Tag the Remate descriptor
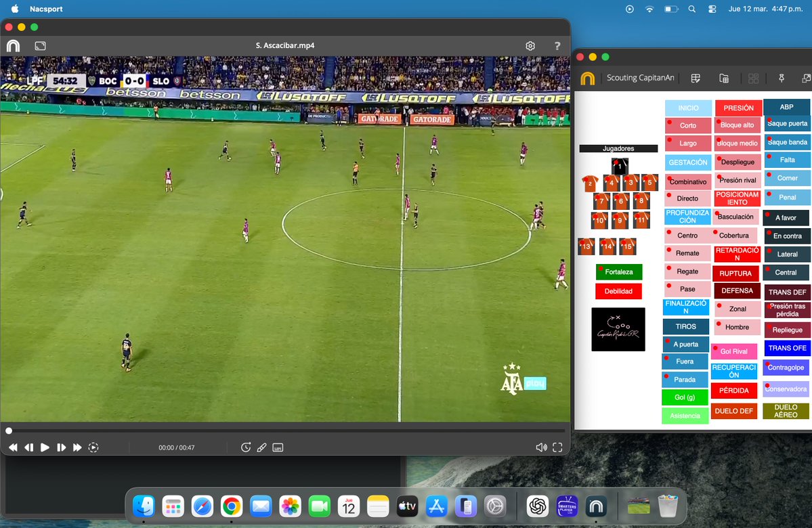Screen dimensions: 812x528 tap(687, 253)
